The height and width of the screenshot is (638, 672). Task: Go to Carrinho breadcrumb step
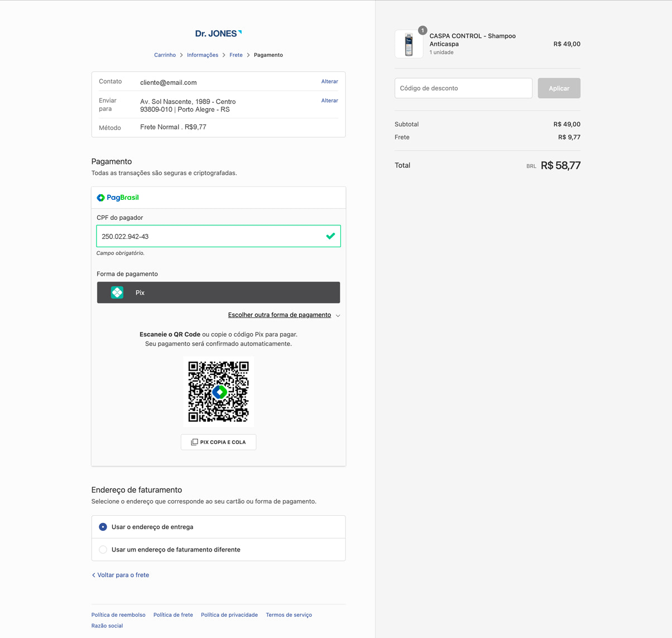click(165, 55)
